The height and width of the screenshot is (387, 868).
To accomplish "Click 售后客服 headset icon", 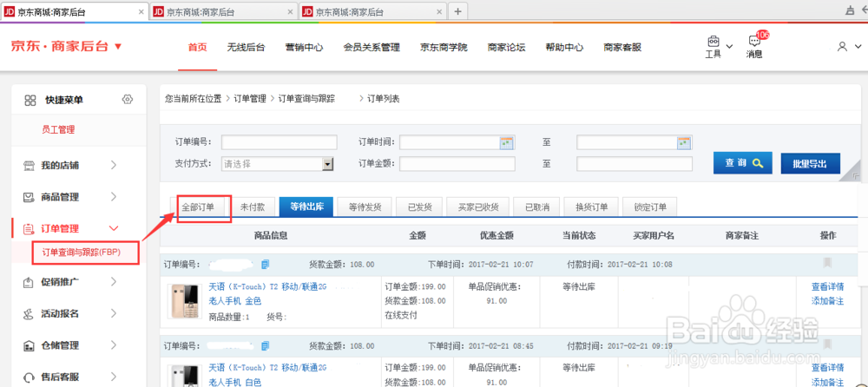I will point(29,377).
